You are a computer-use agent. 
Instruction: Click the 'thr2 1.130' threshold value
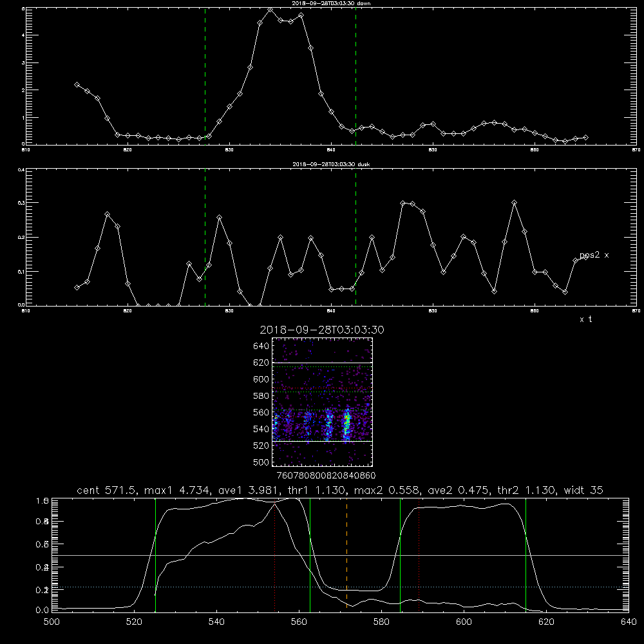[x=527, y=490]
